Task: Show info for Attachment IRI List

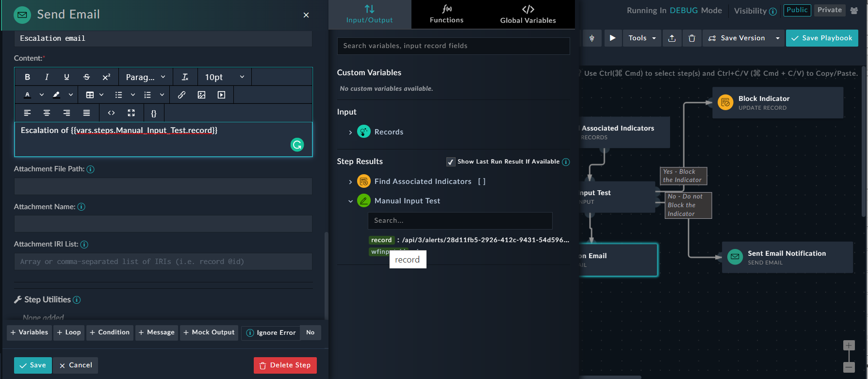Action: tap(84, 245)
